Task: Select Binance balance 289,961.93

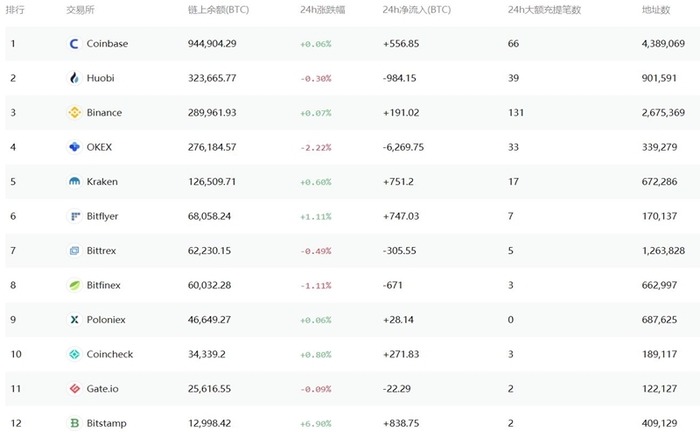Action: click(x=212, y=113)
